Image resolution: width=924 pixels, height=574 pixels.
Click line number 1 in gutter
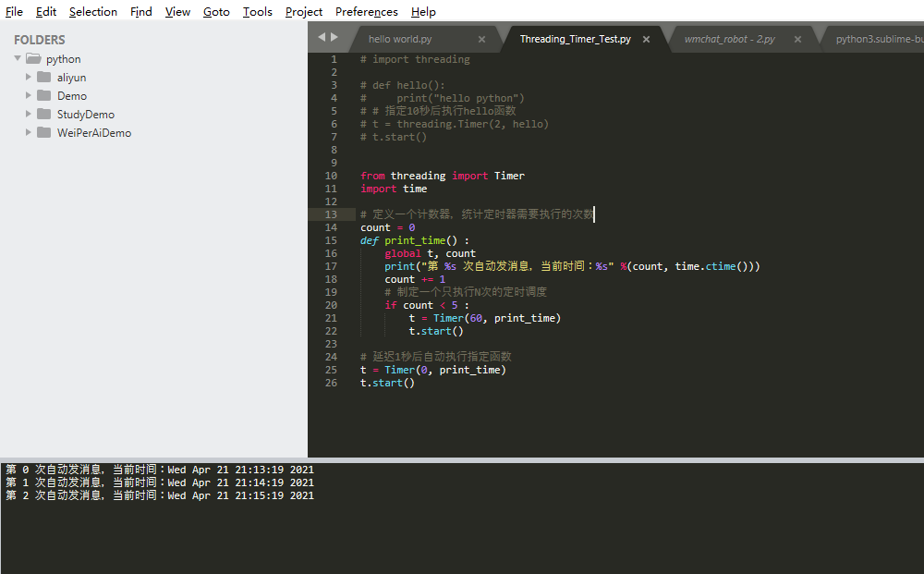[x=334, y=59]
